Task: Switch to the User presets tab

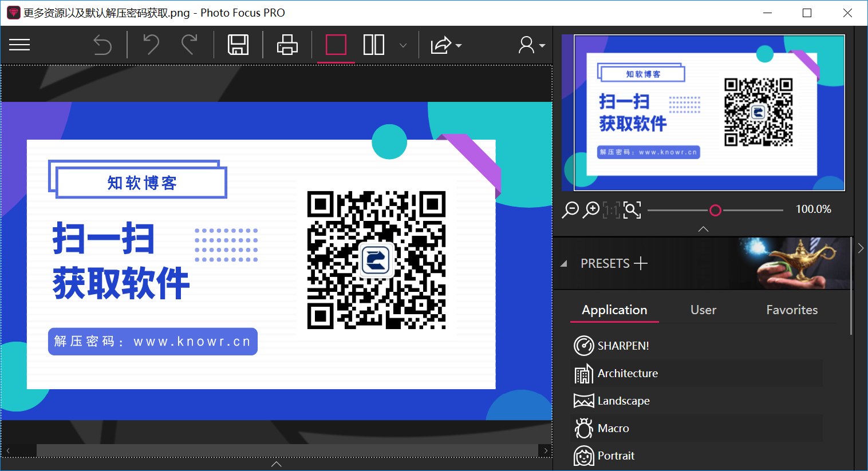Action: pyautogui.click(x=703, y=310)
